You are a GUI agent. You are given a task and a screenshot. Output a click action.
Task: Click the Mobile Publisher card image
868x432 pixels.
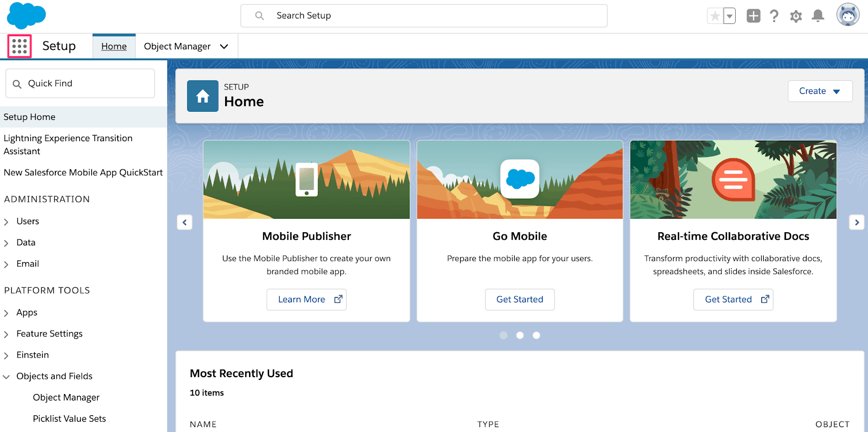307,180
